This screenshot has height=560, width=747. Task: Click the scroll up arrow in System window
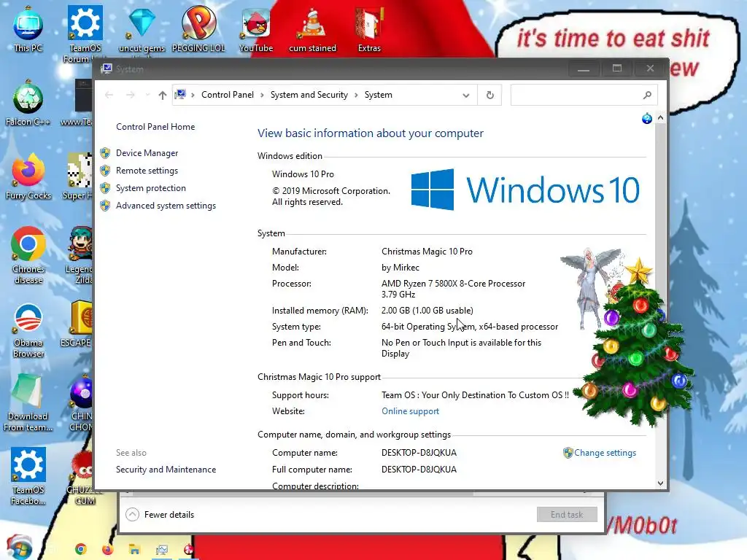(x=660, y=117)
